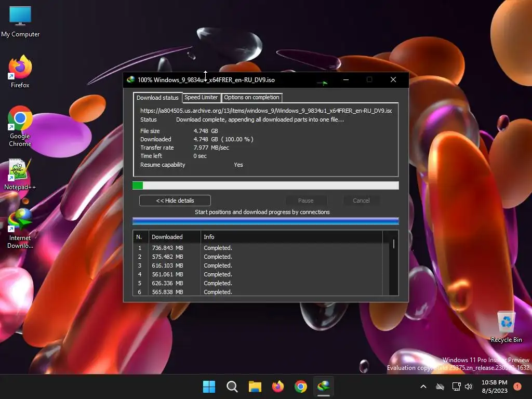
Task: Click the Hide details button
Action: click(175, 201)
